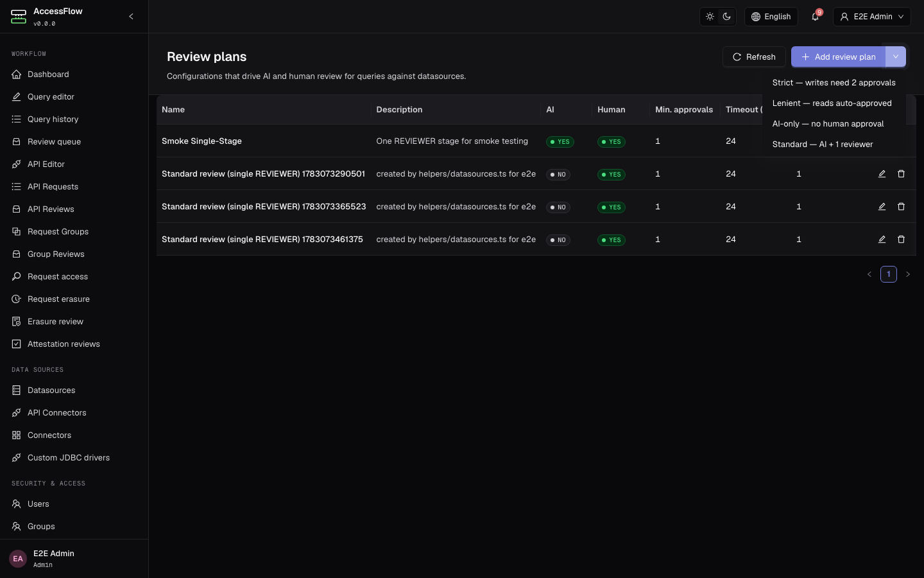Go to the previous page arrow
Image resolution: width=924 pixels, height=578 pixels.
point(869,274)
